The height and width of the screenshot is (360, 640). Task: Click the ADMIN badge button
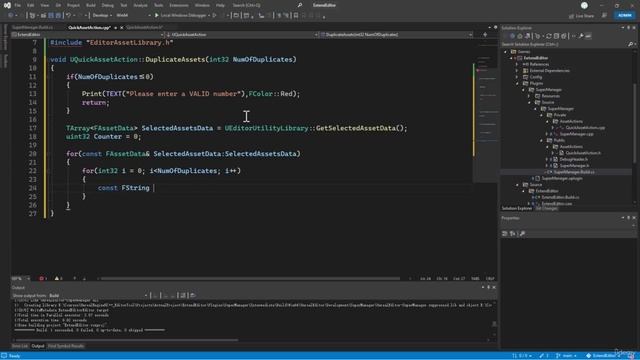(x=624, y=16)
